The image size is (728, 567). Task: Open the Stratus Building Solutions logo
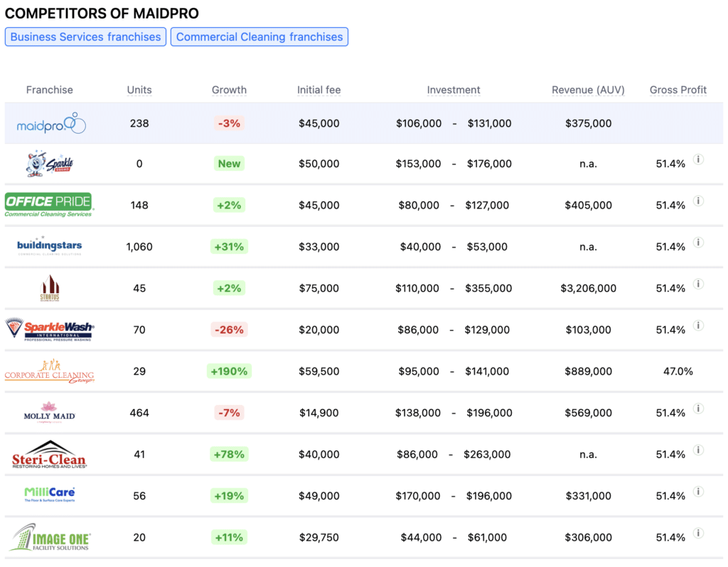coord(50,288)
